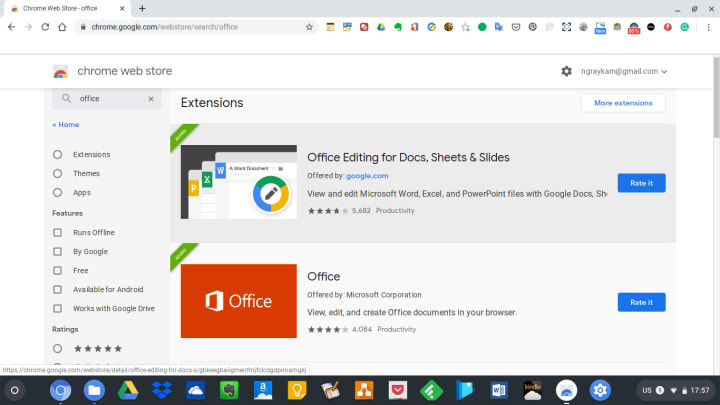The image size is (720, 405).
Task: Open a new browser tab
Action: (142, 8)
